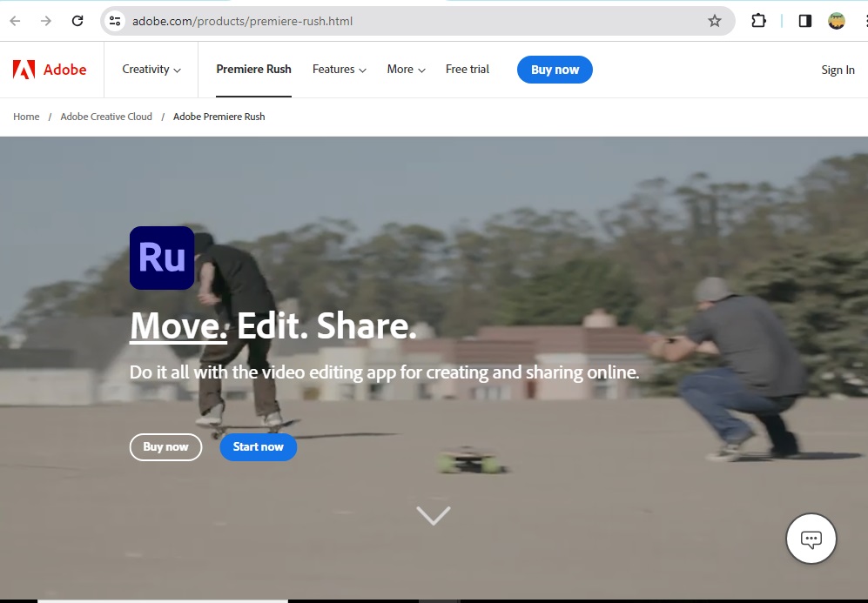Screen dimensions: 868x603
Task: Go to Home breadcrumb link
Action: tap(26, 117)
